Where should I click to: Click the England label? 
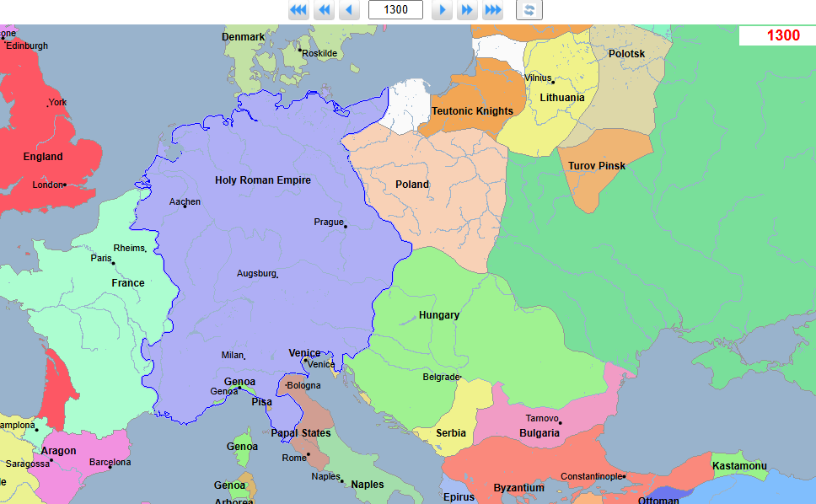[x=43, y=157]
